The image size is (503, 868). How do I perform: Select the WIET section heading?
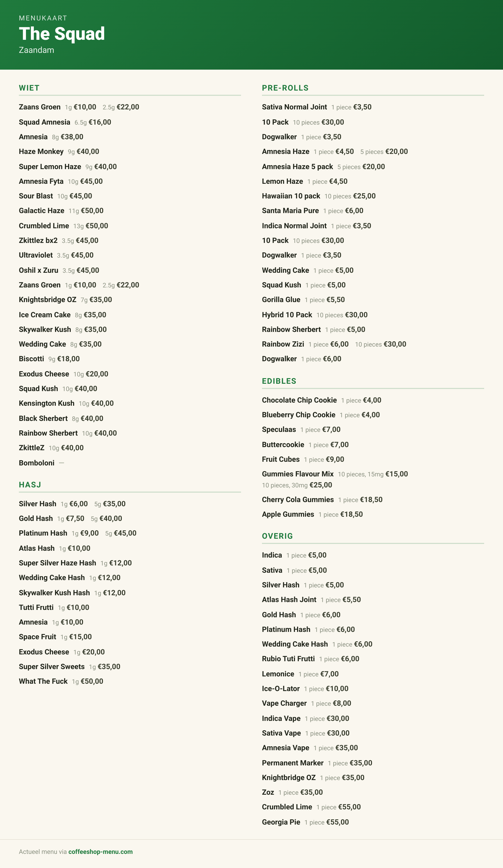[29, 88]
